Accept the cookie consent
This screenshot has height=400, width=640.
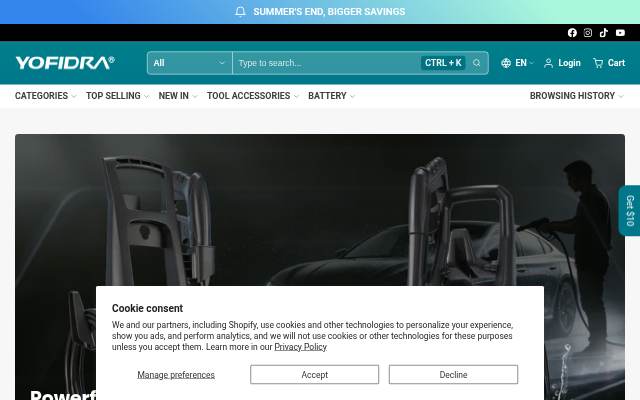pyautogui.click(x=314, y=374)
